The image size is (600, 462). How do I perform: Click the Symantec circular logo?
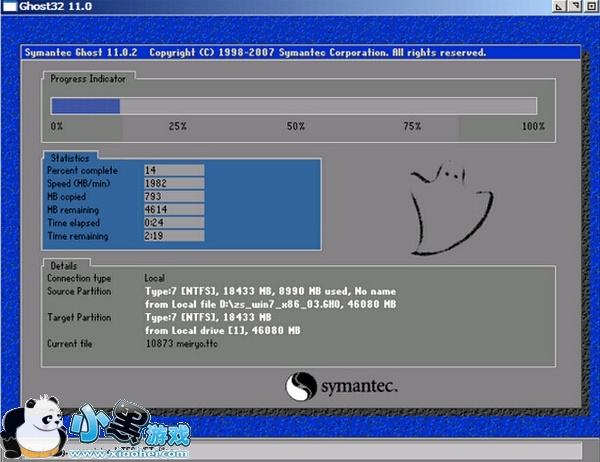click(x=302, y=386)
